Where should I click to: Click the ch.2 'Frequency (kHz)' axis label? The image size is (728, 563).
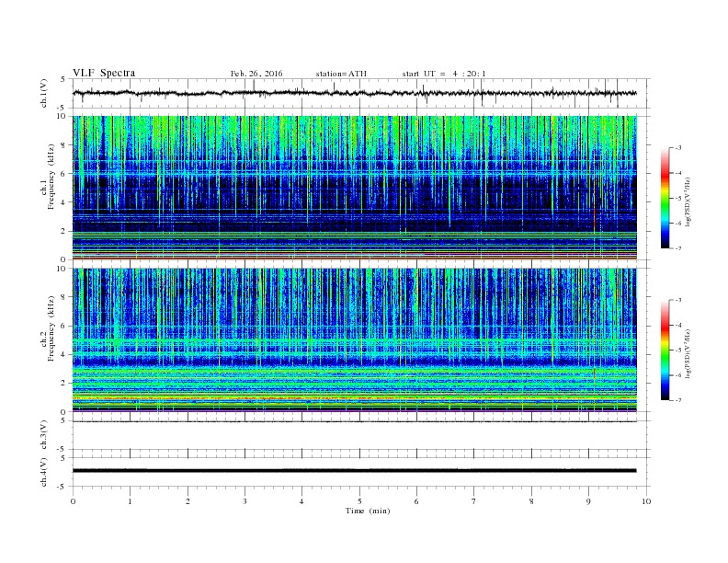point(51,327)
